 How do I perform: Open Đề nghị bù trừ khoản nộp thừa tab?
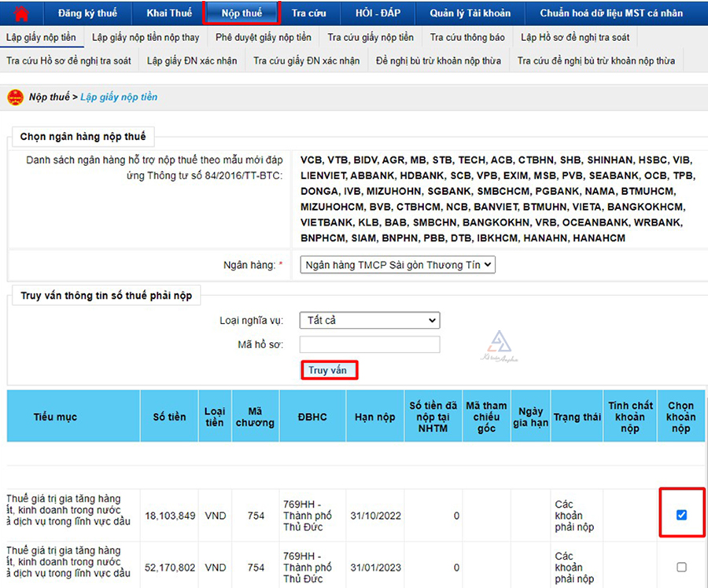(x=438, y=61)
